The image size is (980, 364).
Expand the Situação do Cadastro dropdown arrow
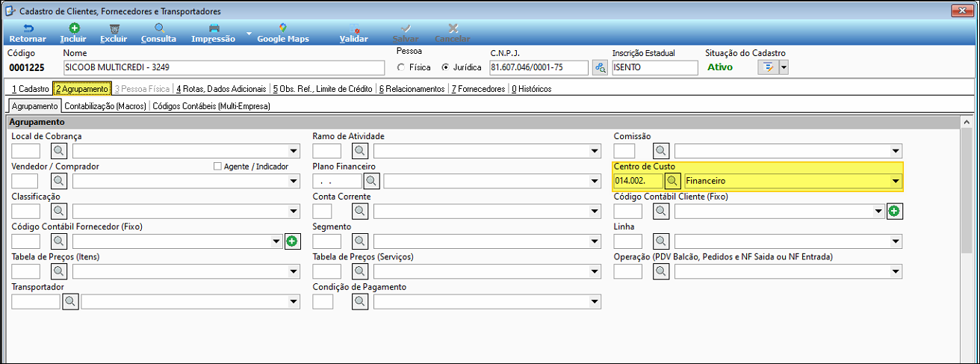coord(783,67)
